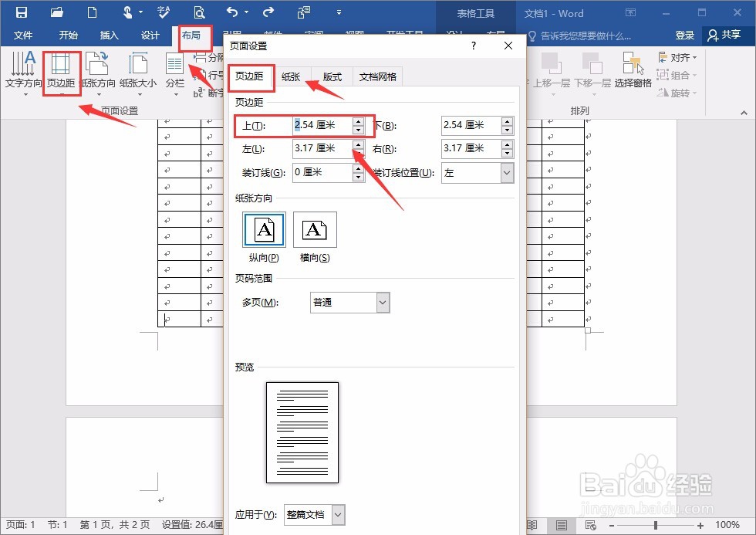Switch to Read Mode in the status bar
756x535 pixels.
tap(532, 524)
